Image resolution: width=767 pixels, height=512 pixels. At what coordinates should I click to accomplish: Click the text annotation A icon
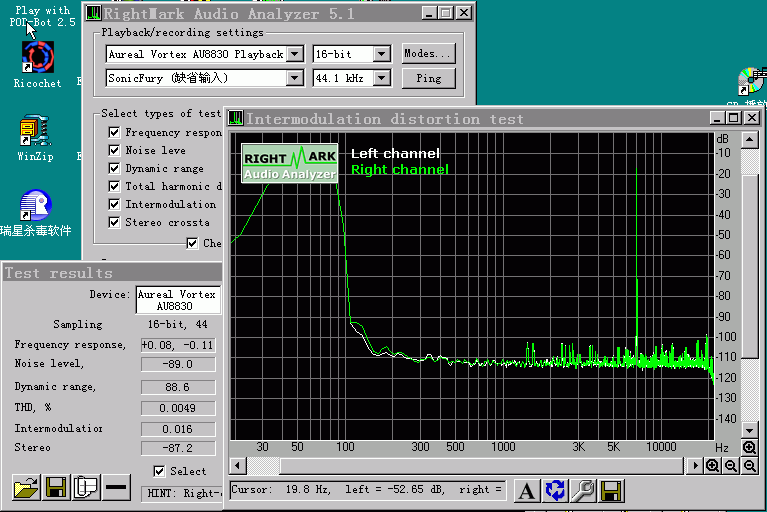[x=527, y=490]
